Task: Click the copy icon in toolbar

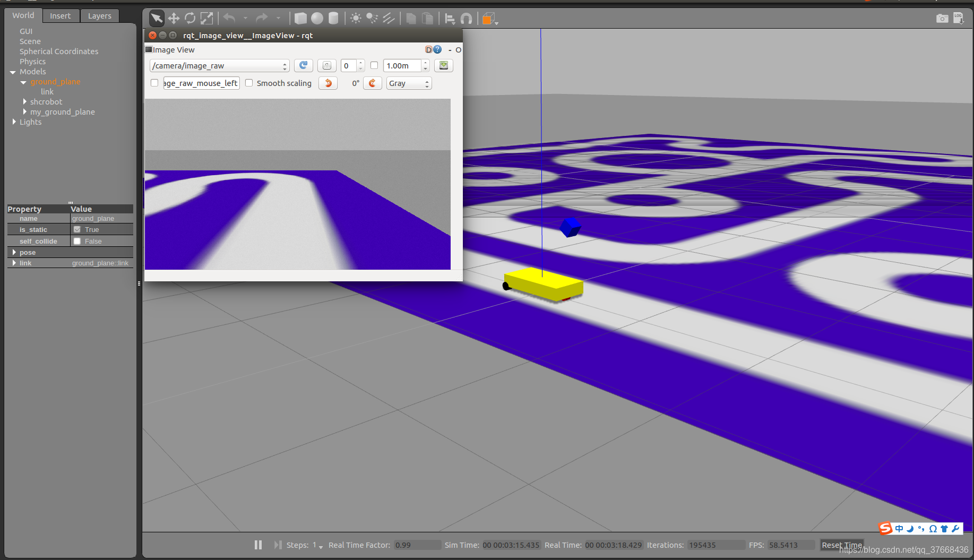Action: [411, 19]
